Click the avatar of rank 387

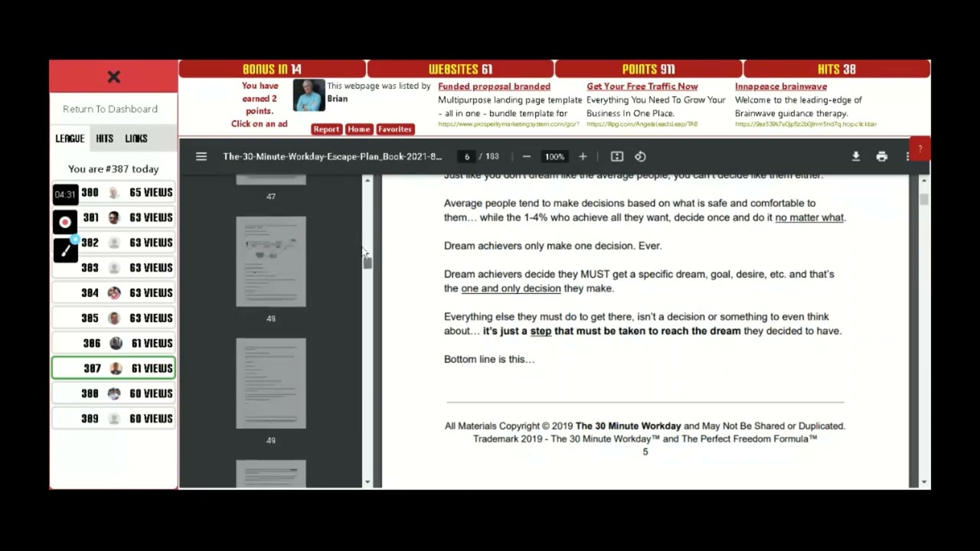pyautogui.click(x=116, y=368)
